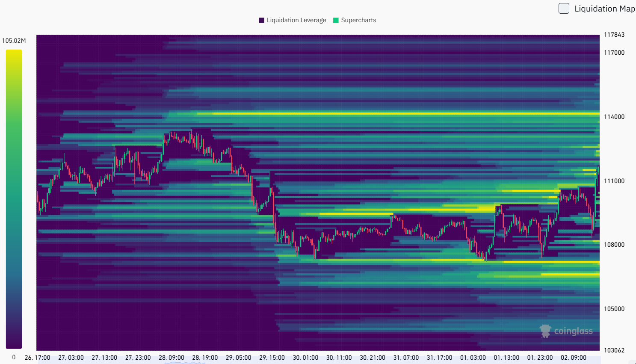Viewport: 636px width, 364px height.
Task: Click the 02, 09:00 time axis label
Action: 573,358
